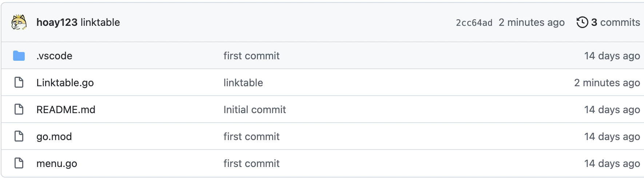View commit hash 2cc64ad
The height and width of the screenshot is (187, 644).
(474, 23)
